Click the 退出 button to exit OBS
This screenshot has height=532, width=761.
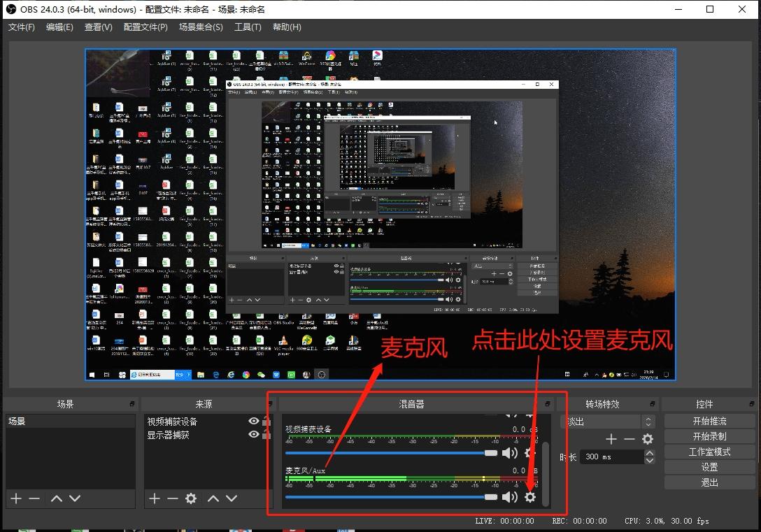click(x=709, y=482)
